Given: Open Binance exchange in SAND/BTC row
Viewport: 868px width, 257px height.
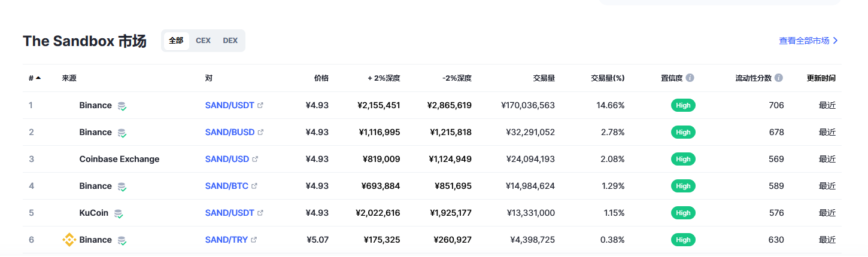Looking at the screenshot, I should tap(95, 186).
